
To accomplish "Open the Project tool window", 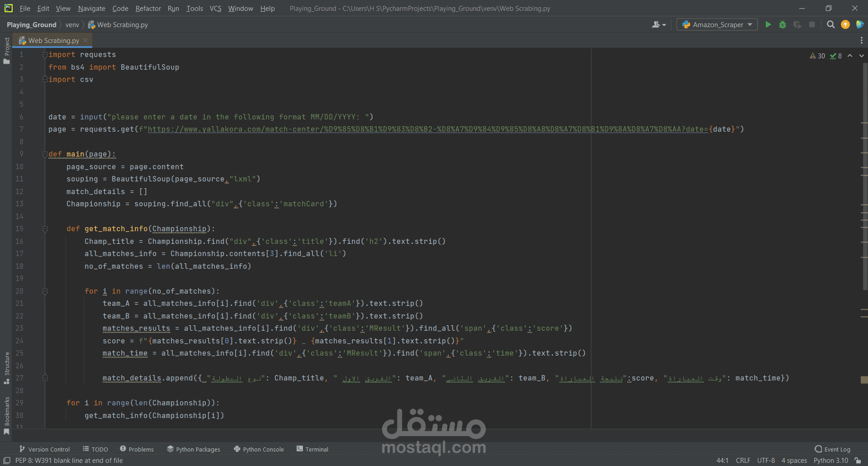I will coord(6,50).
